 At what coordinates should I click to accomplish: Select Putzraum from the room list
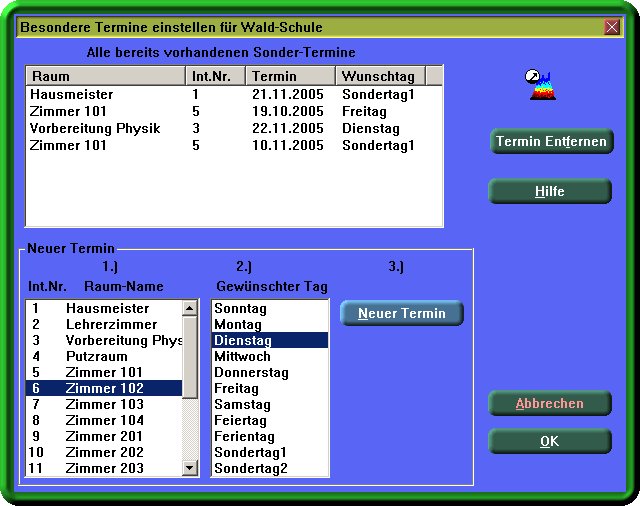pos(96,356)
